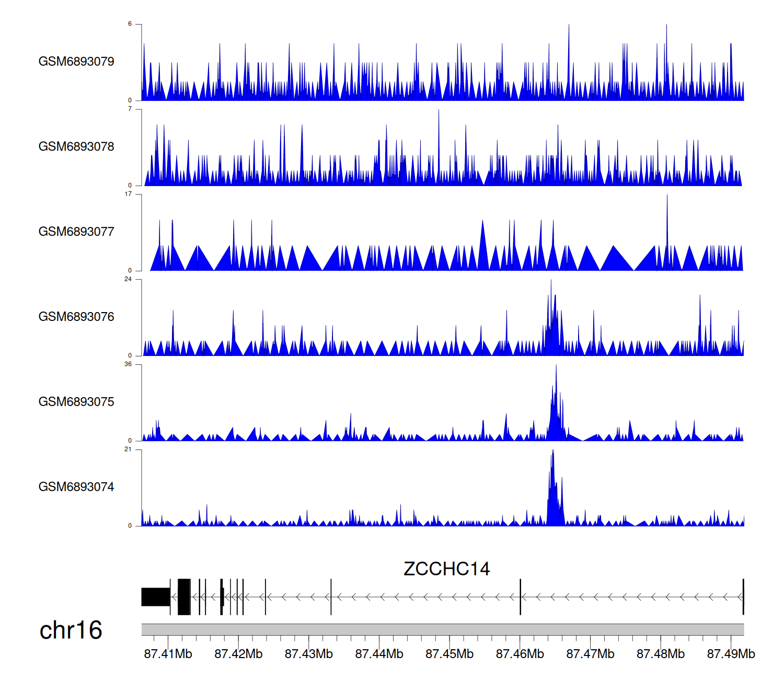Select the 87.43Mb position label
This screenshot has width=784, height=690.
(x=308, y=654)
